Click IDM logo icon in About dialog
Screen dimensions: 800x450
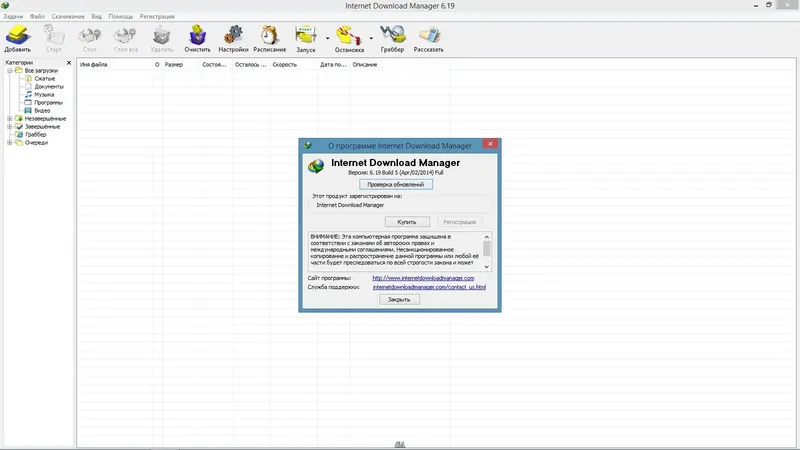coord(316,166)
